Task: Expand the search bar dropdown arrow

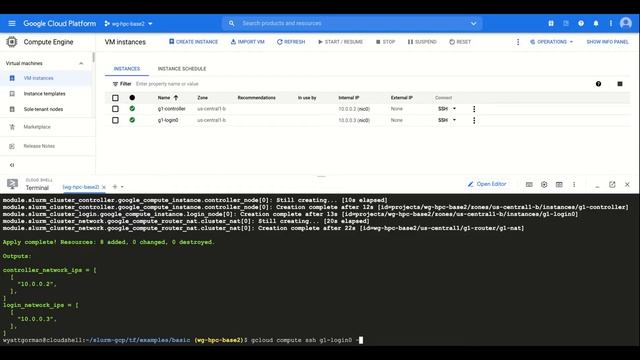Action: (x=473, y=24)
